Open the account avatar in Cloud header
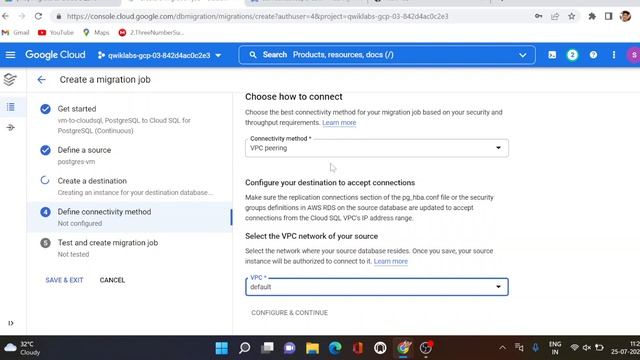Screen dimensions: 640x360 [x=633, y=55]
